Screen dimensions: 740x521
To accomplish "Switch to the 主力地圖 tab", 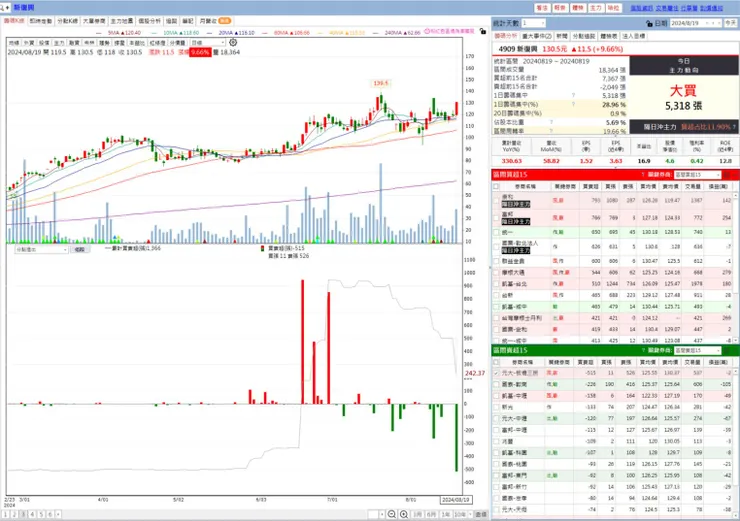I will [122, 21].
